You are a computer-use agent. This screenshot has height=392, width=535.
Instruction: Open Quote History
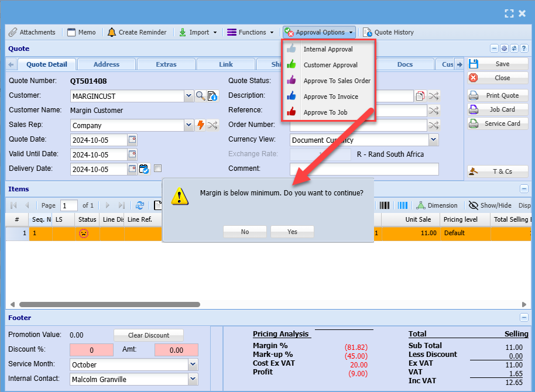[388, 32]
